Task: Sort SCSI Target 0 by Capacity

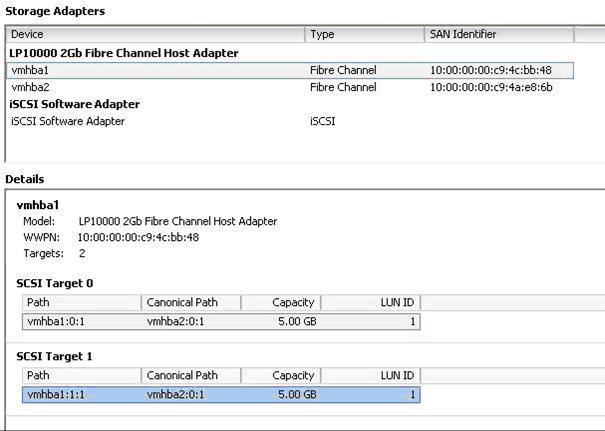Action: click(293, 302)
